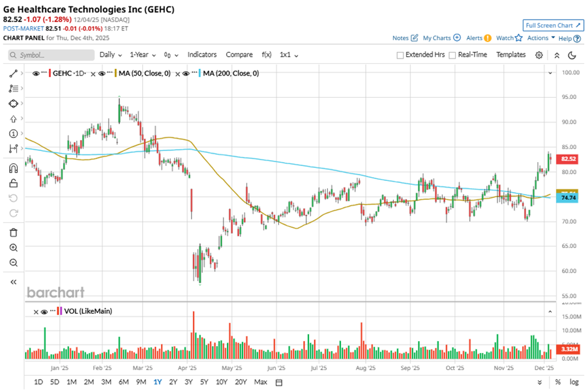Select the 5Y range tab
Viewport: 588px width, 390px height.
203,382
